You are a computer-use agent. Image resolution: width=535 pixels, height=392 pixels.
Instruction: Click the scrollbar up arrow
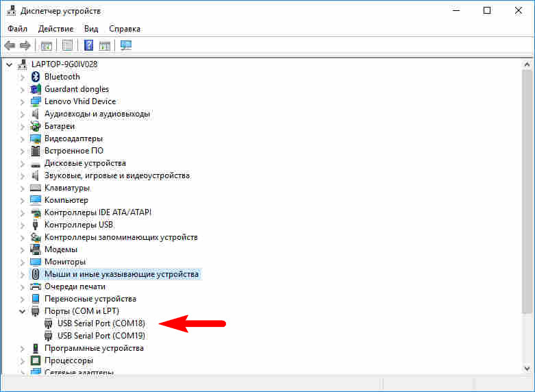coord(527,64)
